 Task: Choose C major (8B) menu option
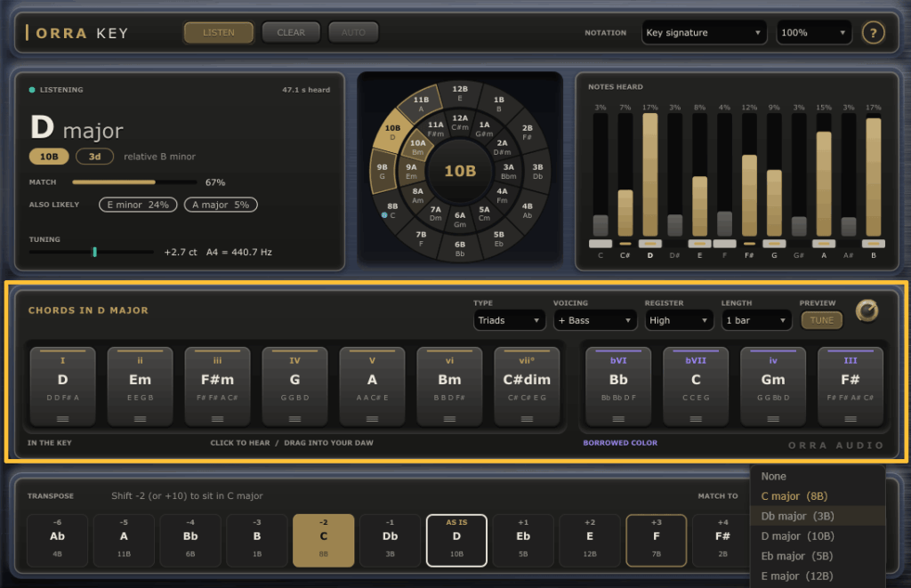pos(818,496)
